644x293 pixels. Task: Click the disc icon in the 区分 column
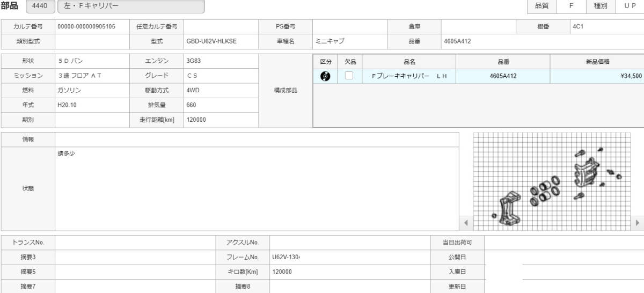(x=325, y=76)
